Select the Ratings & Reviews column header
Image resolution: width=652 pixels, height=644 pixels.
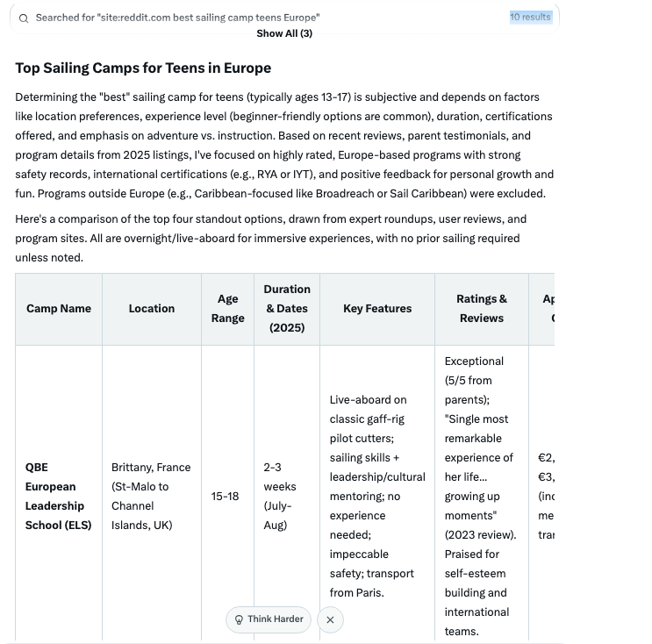(x=482, y=309)
